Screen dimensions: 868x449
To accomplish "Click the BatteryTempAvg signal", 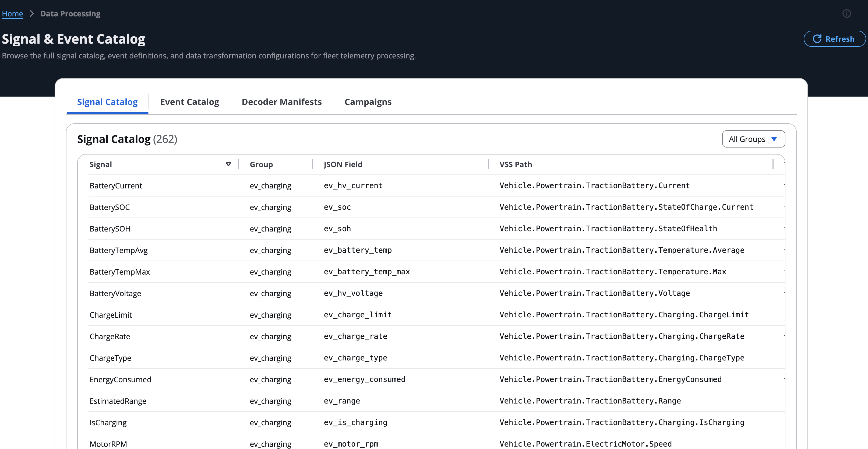I will click(x=119, y=250).
